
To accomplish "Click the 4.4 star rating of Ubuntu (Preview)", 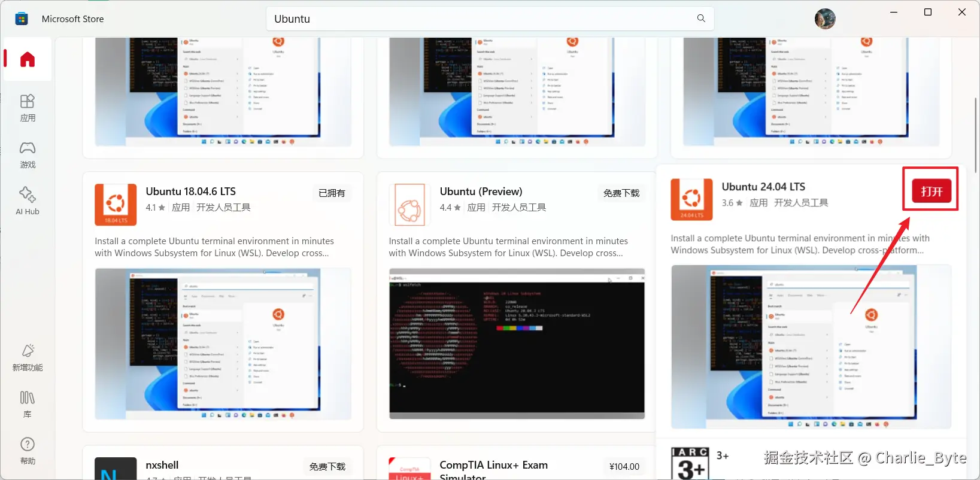I will click(x=450, y=208).
